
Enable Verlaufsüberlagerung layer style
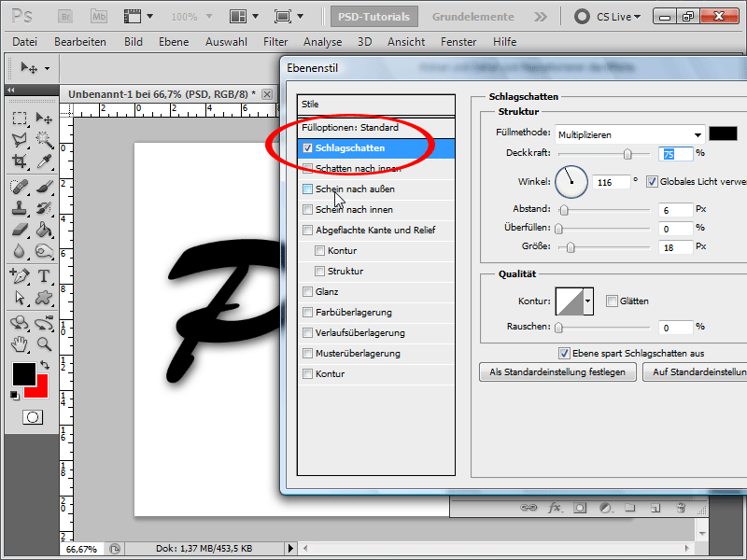tap(308, 333)
